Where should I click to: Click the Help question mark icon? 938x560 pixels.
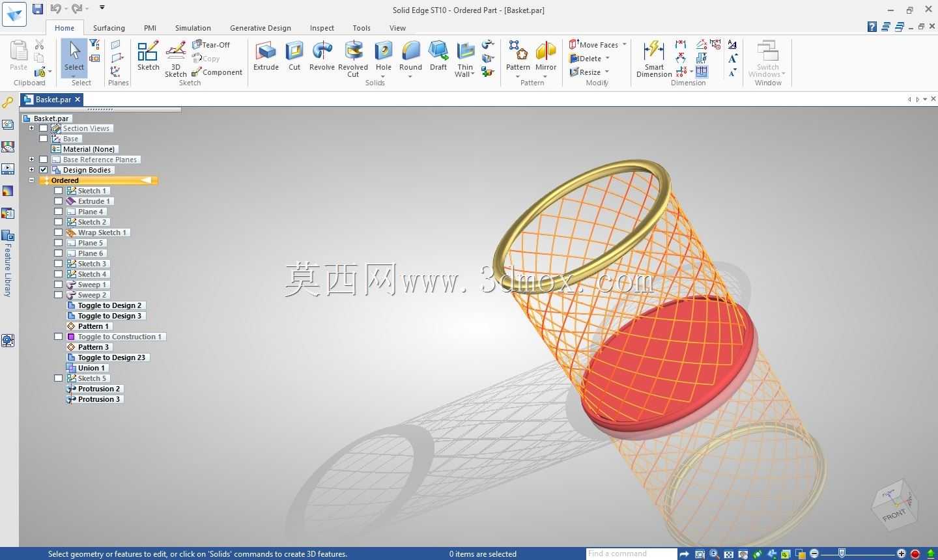872,27
